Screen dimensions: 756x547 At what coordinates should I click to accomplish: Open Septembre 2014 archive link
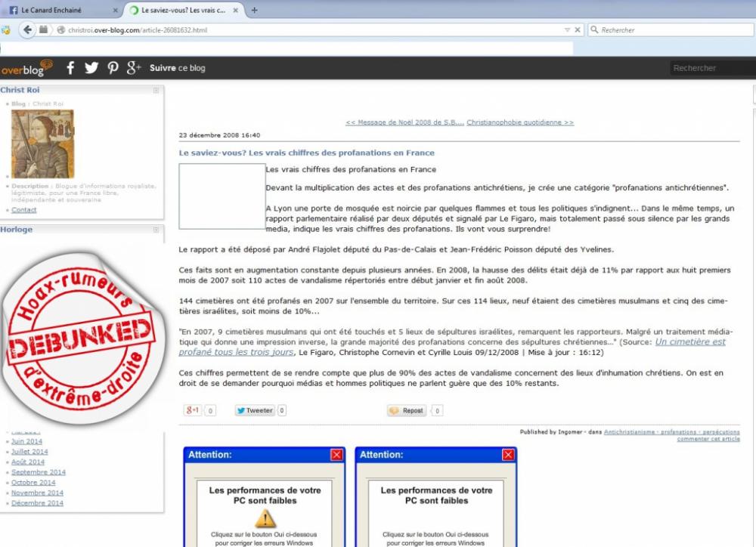pyautogui.click(x=38, y=471)
